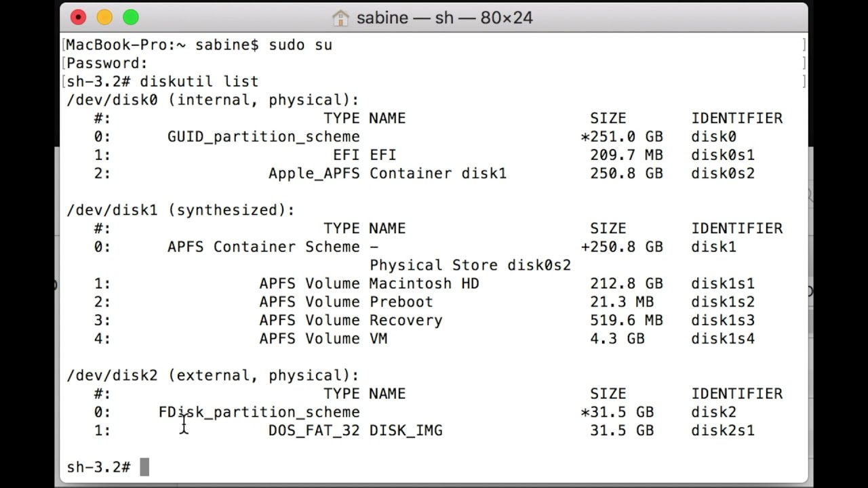Click the DISK_IMG volume name

point(406,430)
